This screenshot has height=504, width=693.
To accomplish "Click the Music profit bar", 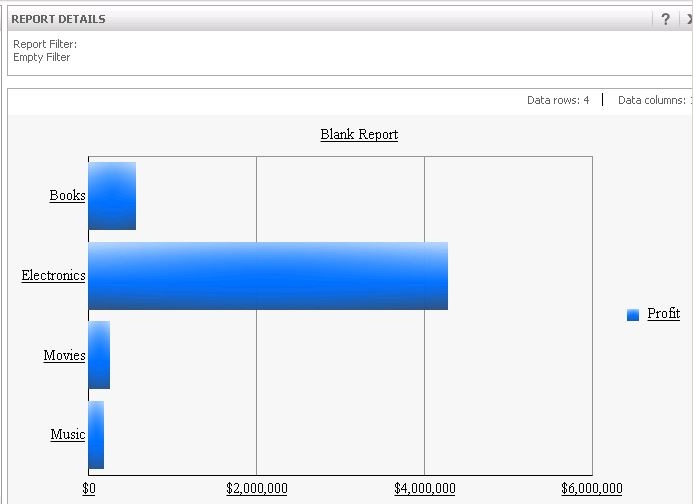I will point(96,435).
